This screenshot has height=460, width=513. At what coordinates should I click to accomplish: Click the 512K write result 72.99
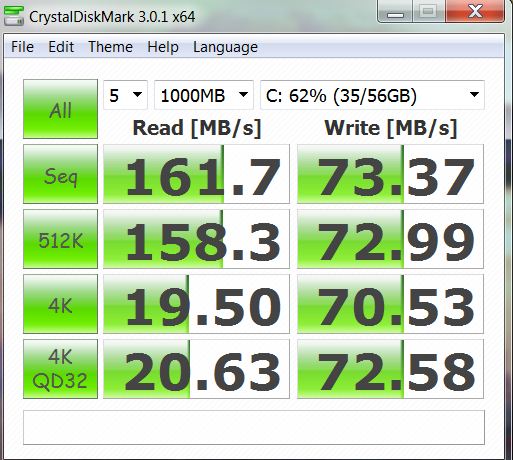point(390,239)
